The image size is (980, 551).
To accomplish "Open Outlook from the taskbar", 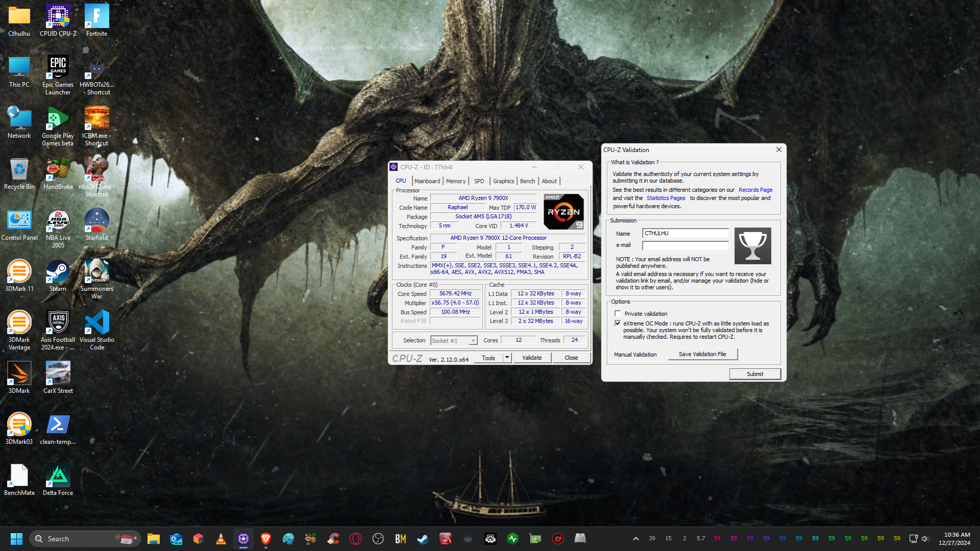I will [176, 539].
